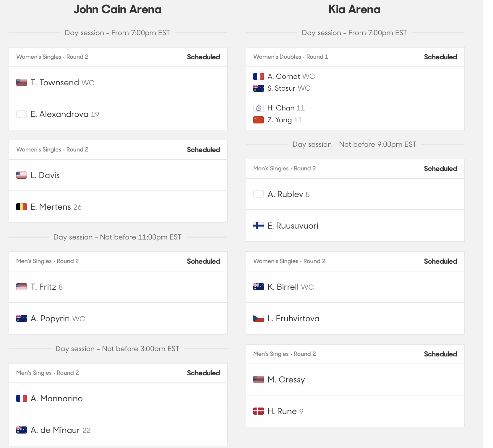The width and height of the screenshot is (493, 448).
Task: Click Scheduled status on Davis vs Mertens match
Action: (x=203, y=150)
